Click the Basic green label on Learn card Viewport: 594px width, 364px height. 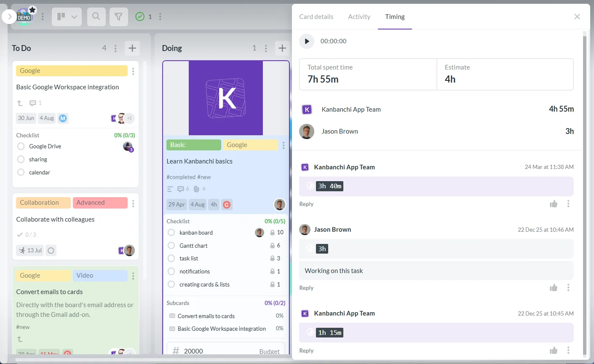[x=194, y=145]
